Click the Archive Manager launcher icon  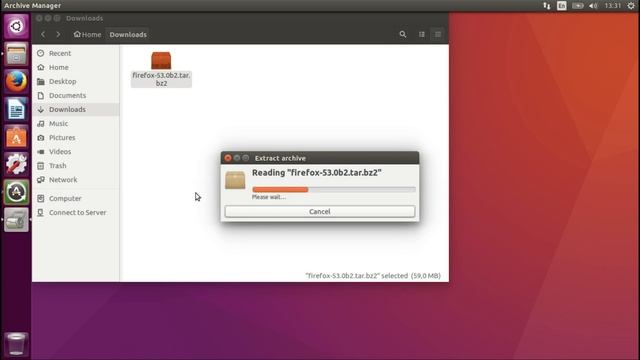(16, 220)
